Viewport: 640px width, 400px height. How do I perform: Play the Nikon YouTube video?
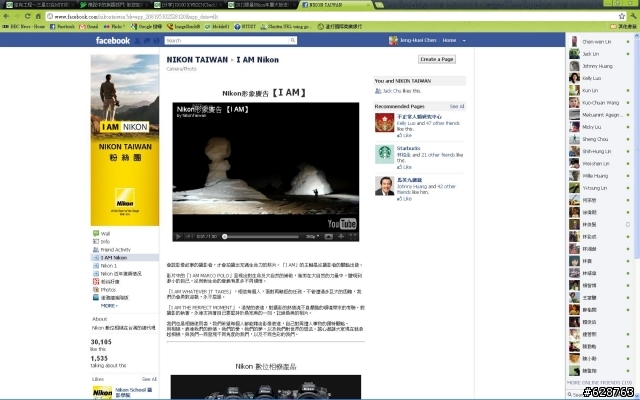pyautogui.click(x=178, y=236)
